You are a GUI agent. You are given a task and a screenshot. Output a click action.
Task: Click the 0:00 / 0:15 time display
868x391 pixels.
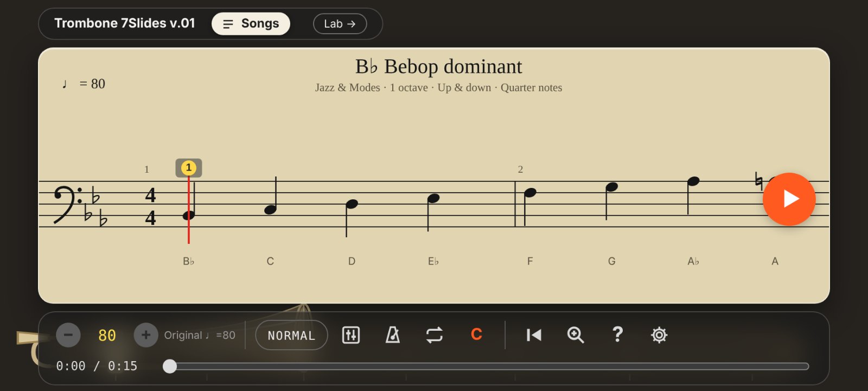click(x=97, y=366)
